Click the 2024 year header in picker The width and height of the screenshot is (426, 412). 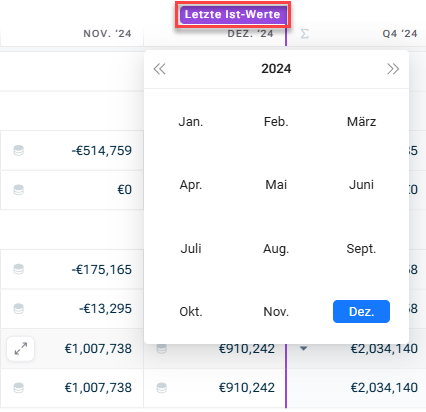[x=276, y=69]
